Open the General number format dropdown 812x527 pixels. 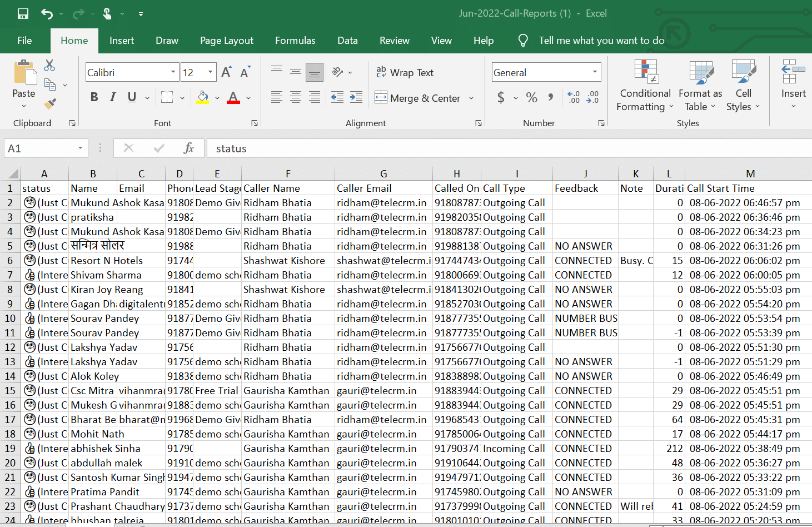pyautogui.click(x=595, y=72)
